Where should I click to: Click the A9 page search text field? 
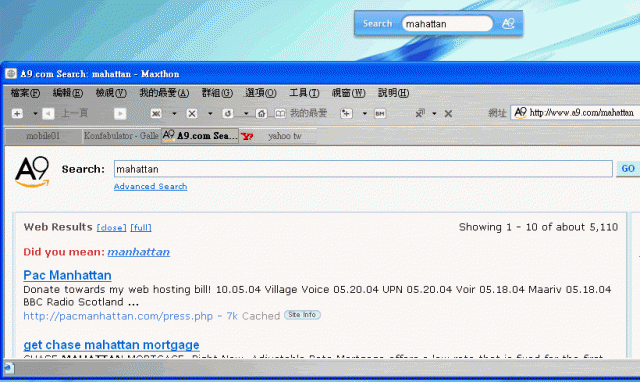[363, 169]
